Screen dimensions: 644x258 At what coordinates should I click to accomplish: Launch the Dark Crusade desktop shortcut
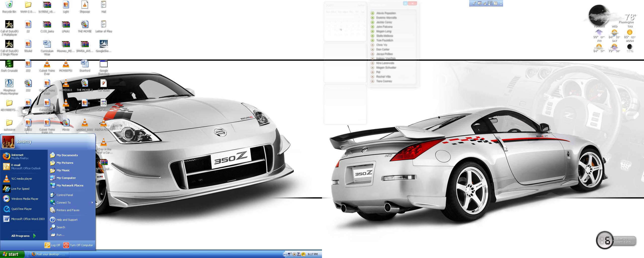[x=9, y=66]
